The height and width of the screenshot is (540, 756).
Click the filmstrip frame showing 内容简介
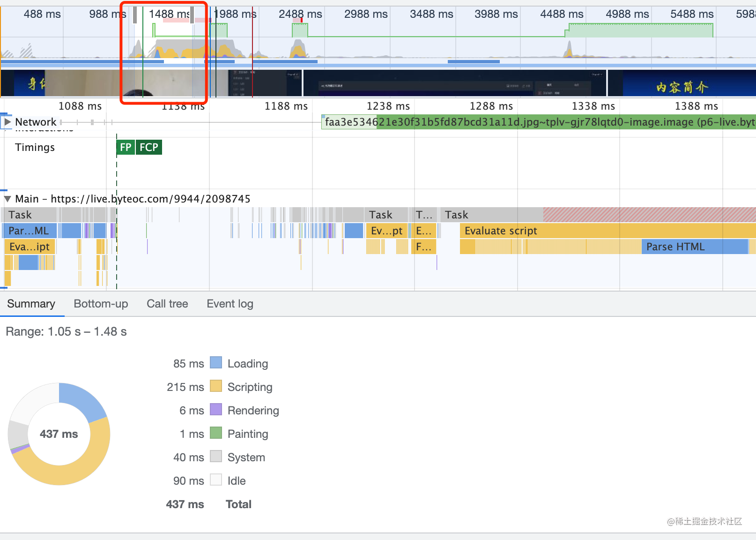[x=682, y=83]
